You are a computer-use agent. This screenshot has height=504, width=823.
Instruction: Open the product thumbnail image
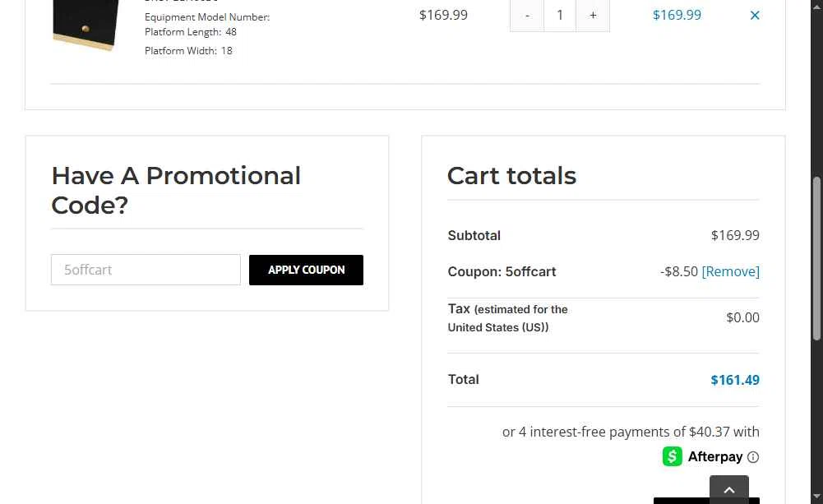86,24
